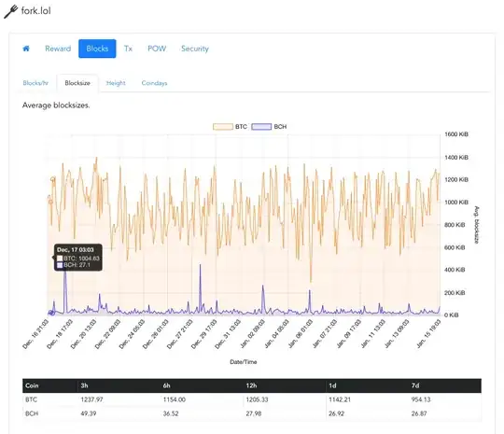Screen dimensions: 504x434
Task: Click the 3h column header
Action: click(84, 385)
